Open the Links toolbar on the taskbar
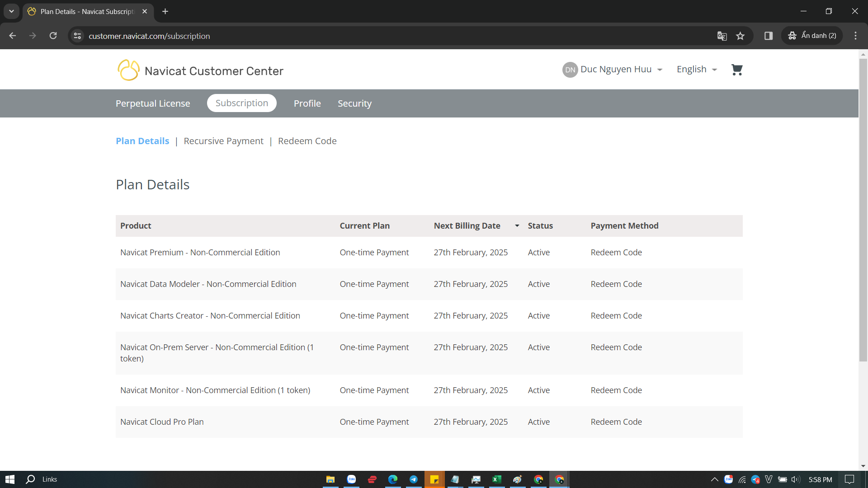Image resolution: width=868 pixels, height=488 pixels. point(50,479)
